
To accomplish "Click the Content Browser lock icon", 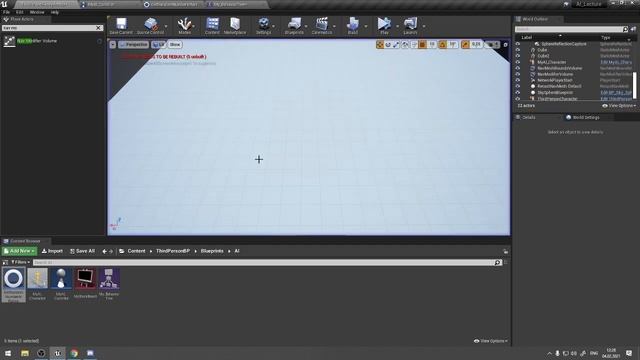I will [x=505, y=251].
